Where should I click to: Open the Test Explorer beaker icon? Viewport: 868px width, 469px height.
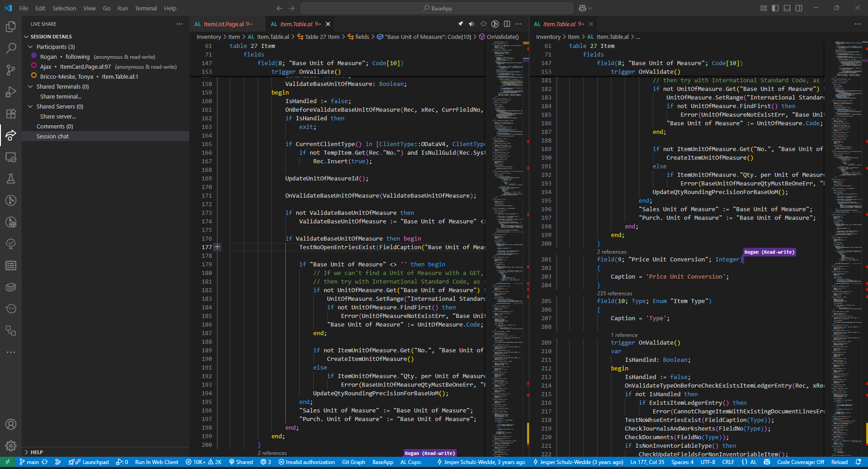pyautogui.click(x=11, y=179)
